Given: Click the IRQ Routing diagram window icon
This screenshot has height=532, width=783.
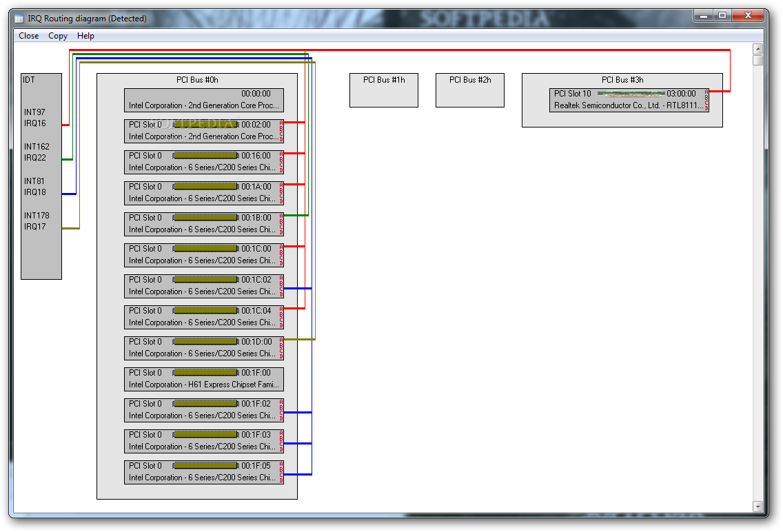Looking at the screenshot, I should coord(19,19).
